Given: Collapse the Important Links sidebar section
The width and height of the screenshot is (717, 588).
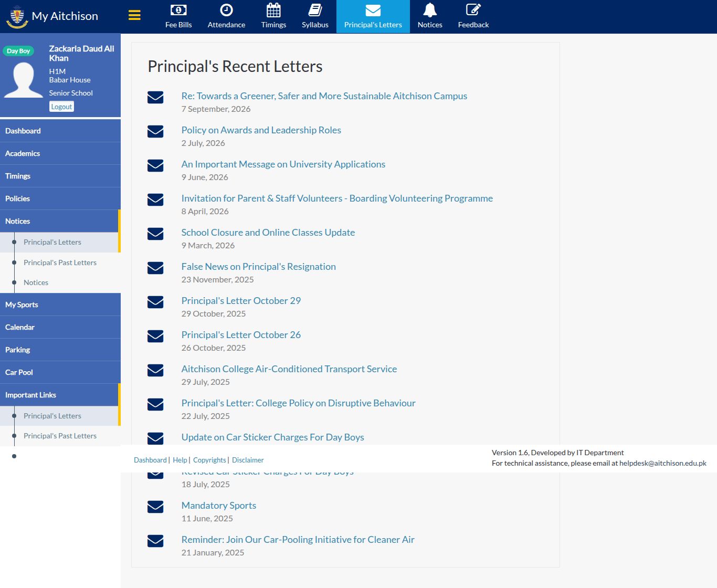Looking at the screenshot, I should 60,395.
